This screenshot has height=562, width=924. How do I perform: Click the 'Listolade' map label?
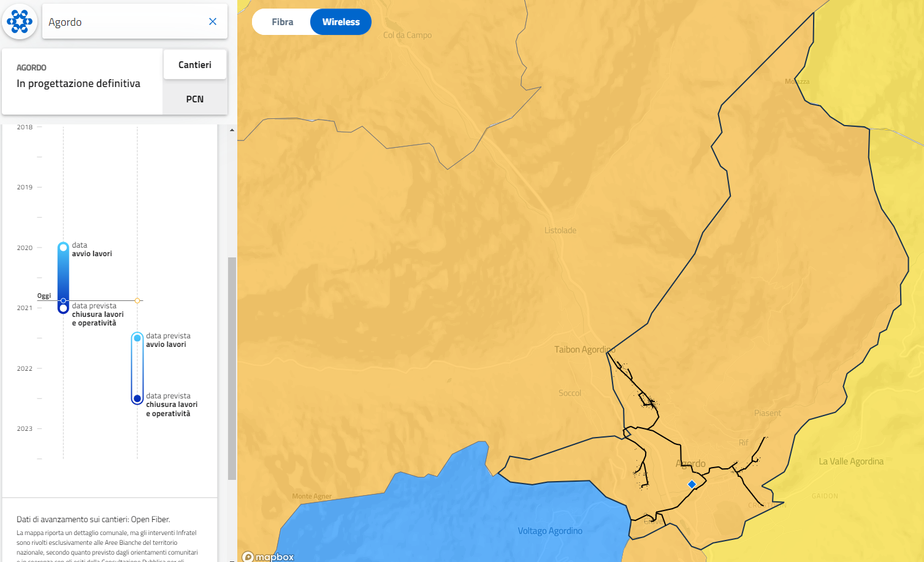[x=560, y=230]
